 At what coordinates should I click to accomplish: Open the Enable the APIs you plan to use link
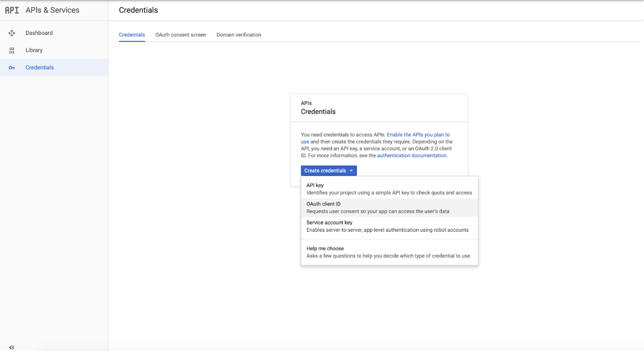pos(418,135)
